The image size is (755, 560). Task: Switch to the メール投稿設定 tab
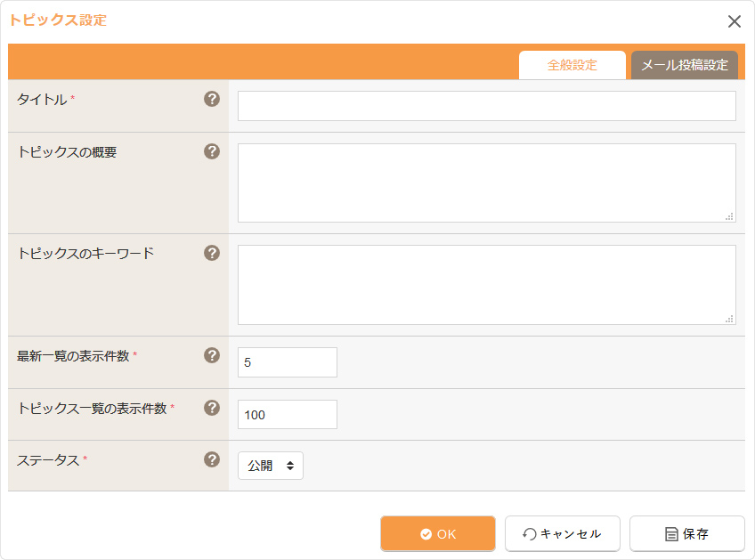click(x=684, y=65)
